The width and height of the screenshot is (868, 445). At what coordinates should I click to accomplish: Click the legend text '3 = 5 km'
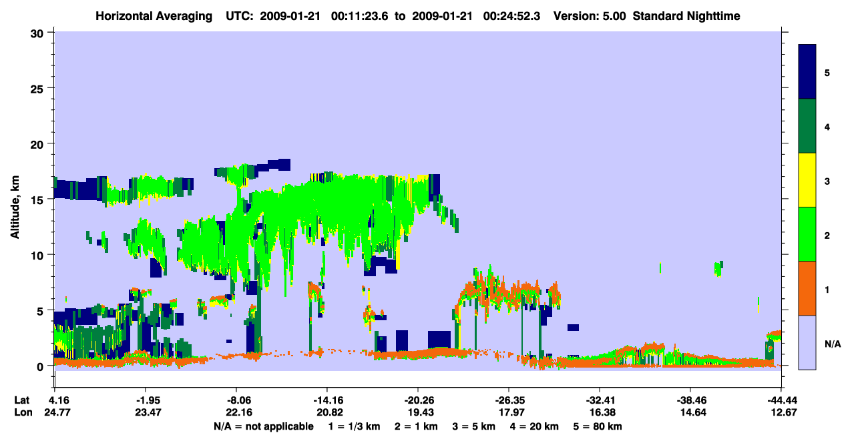point(475,426)
